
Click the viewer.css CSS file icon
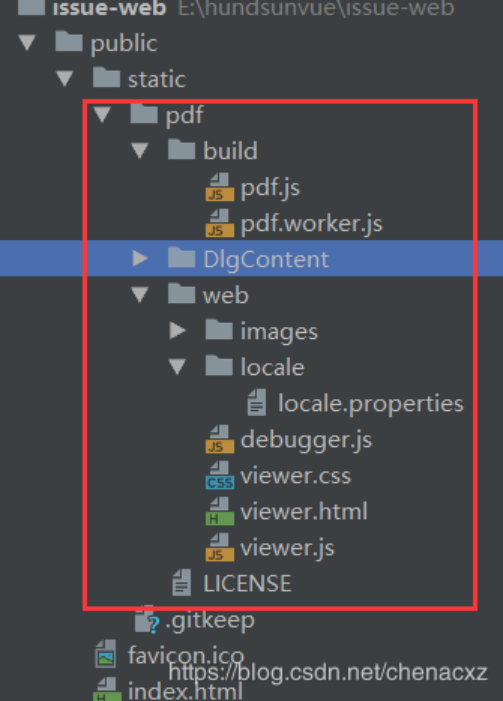coord(220,475)
